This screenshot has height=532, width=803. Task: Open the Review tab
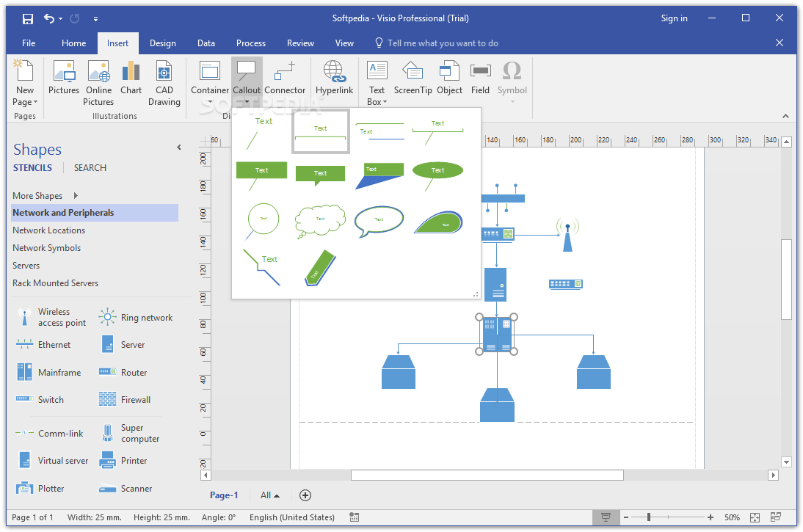click(300, 43)
